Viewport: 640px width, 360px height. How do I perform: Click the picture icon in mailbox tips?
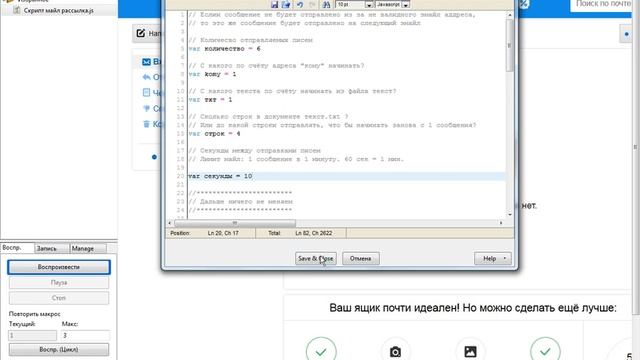(470, 351)
